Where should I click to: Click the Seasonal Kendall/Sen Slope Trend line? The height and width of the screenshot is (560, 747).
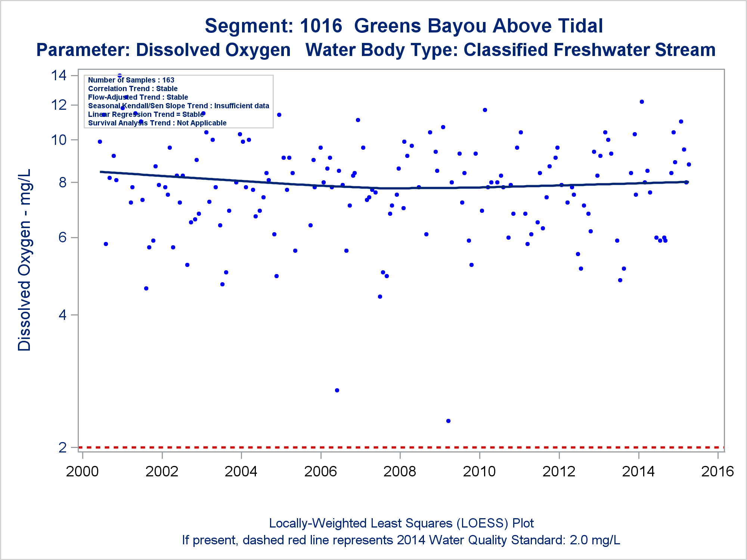[179, 106]
